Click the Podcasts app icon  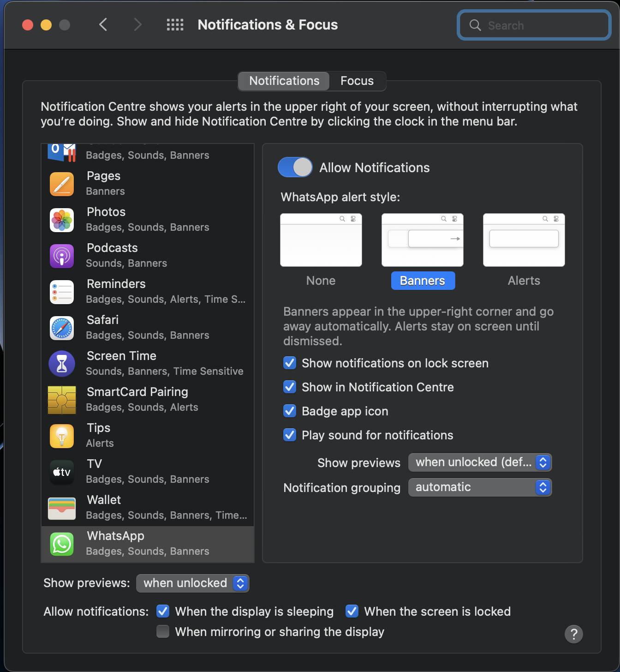coord(62,256)
